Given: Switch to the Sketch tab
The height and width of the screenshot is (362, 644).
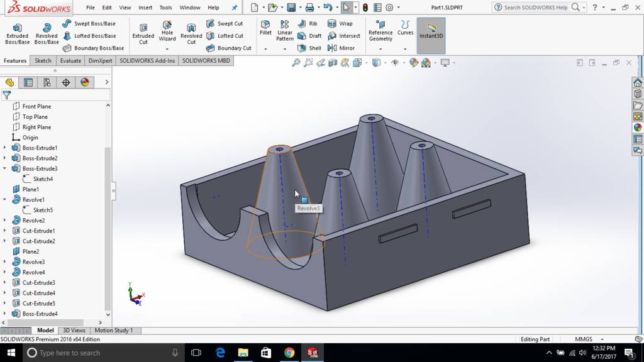Looking at the screenshot, I should coord(43,61).
